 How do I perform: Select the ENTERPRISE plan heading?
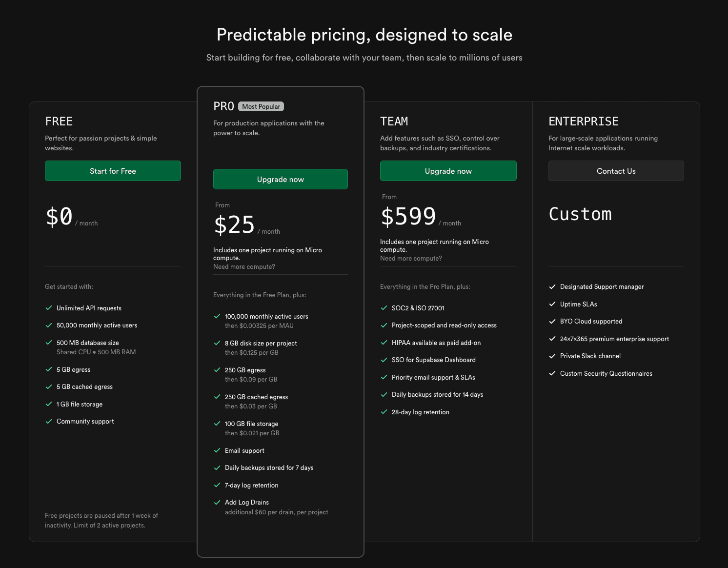(584, 121)
